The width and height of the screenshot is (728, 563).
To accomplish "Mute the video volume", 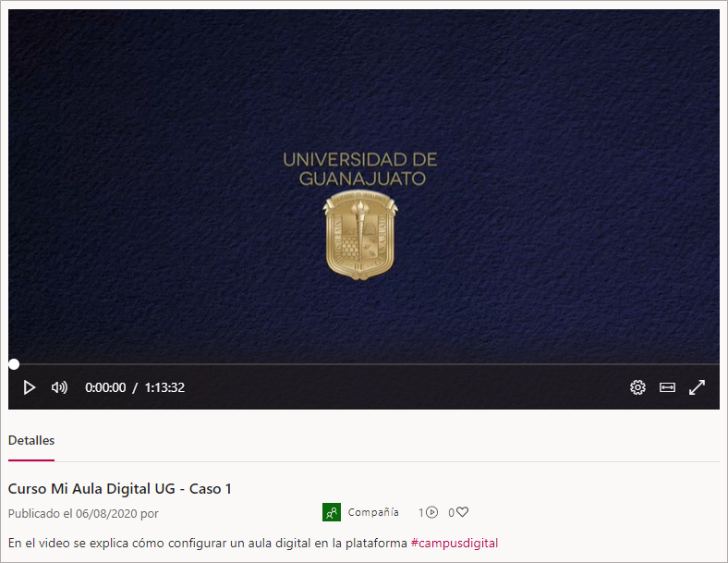I will point(59,387).
